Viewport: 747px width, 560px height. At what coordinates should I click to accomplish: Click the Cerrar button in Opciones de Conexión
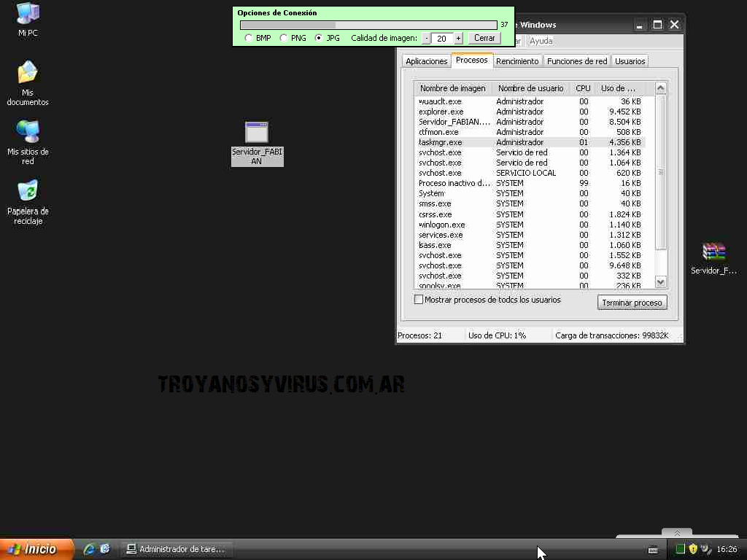coord(484,38)
